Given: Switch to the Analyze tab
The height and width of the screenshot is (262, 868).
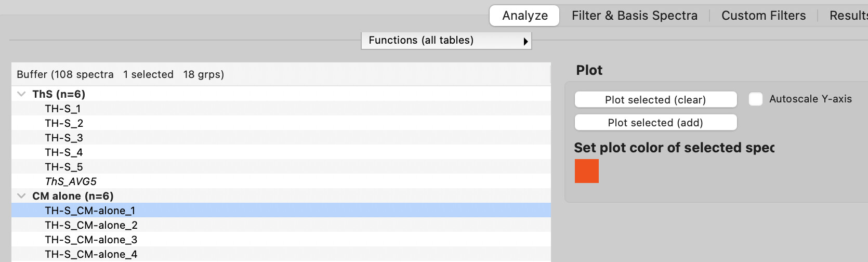Looking at the screenshot, I should (524, 16).
